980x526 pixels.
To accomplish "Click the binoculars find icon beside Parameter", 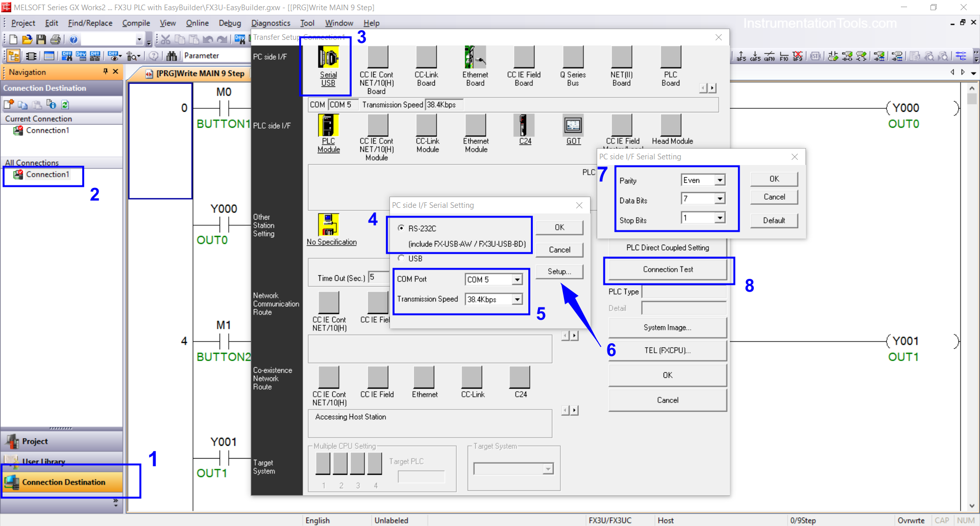I will (171, 56).
